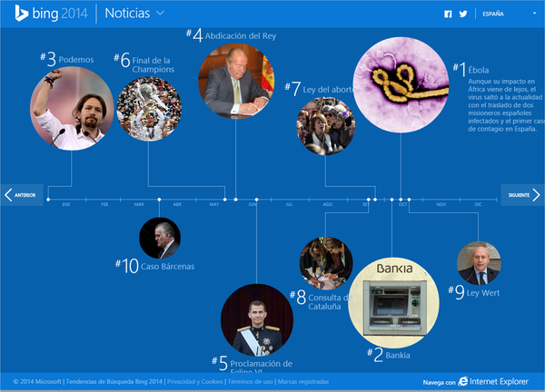Select the #3 Podemos label
545x392 pixels.
[x=66, y=59]
